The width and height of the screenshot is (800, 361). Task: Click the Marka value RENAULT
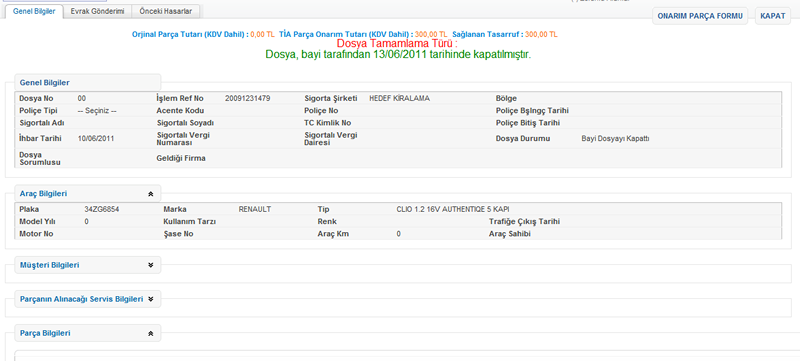click(x=255, y=209)
